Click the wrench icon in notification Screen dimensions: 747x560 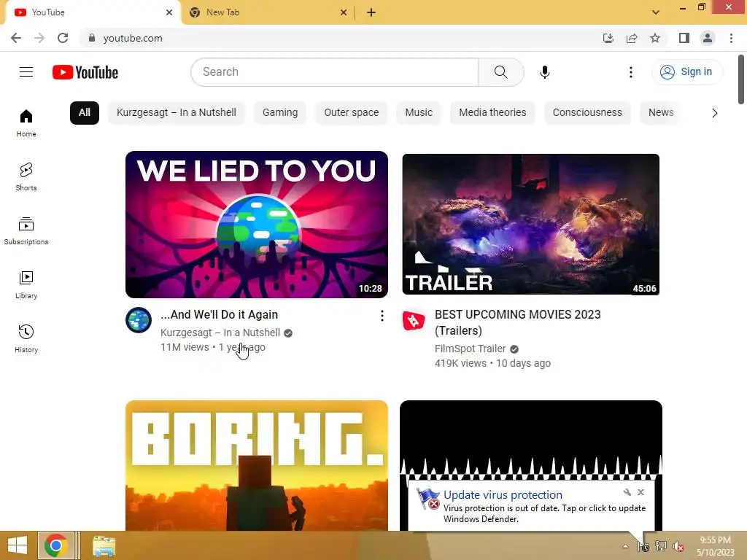tap(627, 492)
